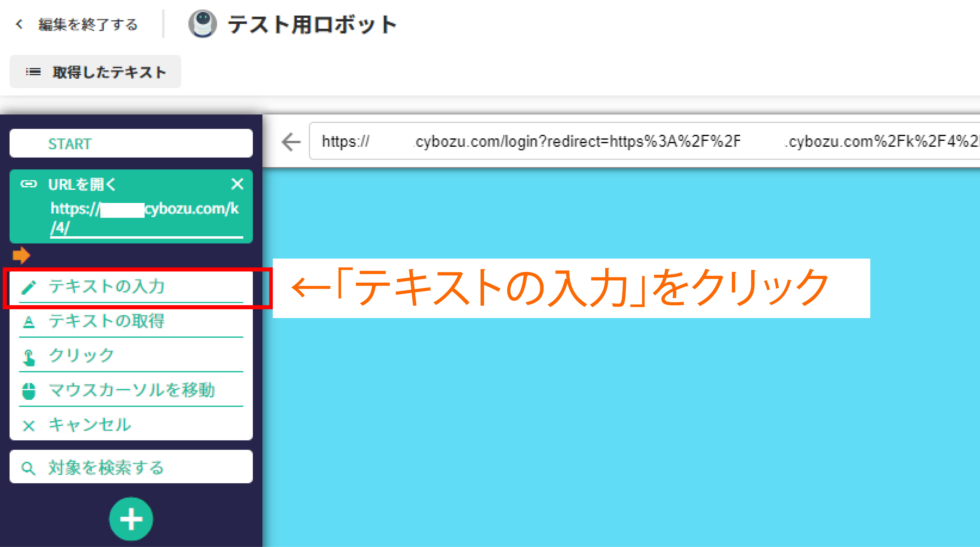Click the 編集を終了する link
The height and width of the screenshot is (547, 980).
click(88, 25)
